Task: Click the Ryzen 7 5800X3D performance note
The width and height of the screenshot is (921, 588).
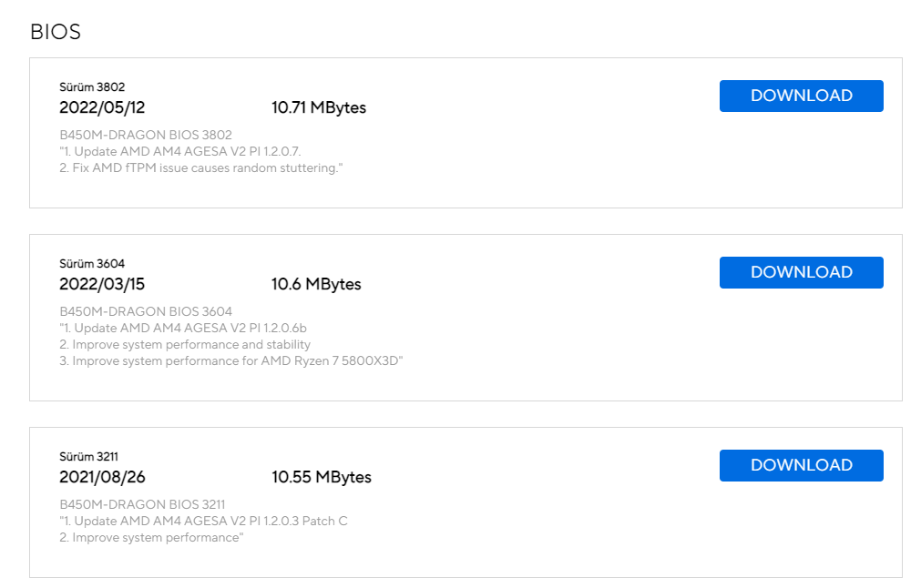Action: [x=231, y=360]
